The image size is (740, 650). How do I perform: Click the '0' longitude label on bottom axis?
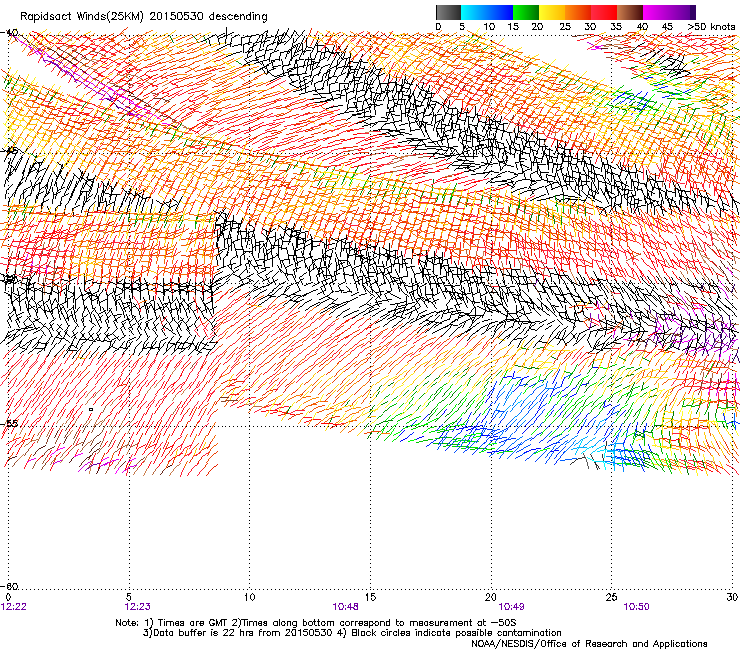(x=8, y=598)
